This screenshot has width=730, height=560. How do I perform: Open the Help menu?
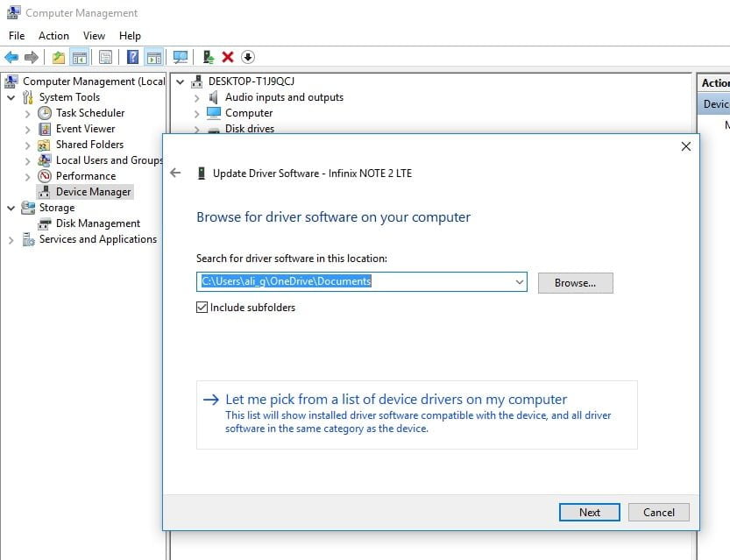(x=130, y=36)
